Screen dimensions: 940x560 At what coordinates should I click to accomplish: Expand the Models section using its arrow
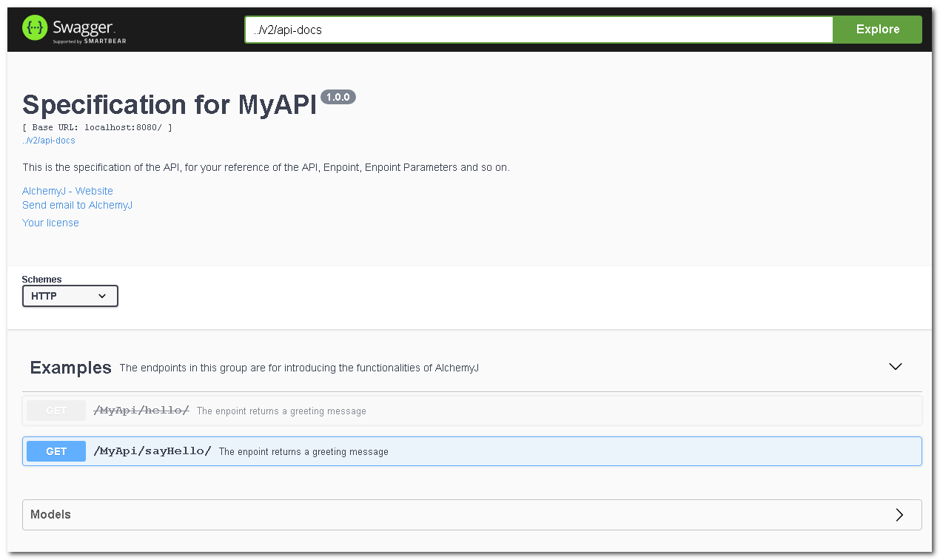[x=899, y=515]
